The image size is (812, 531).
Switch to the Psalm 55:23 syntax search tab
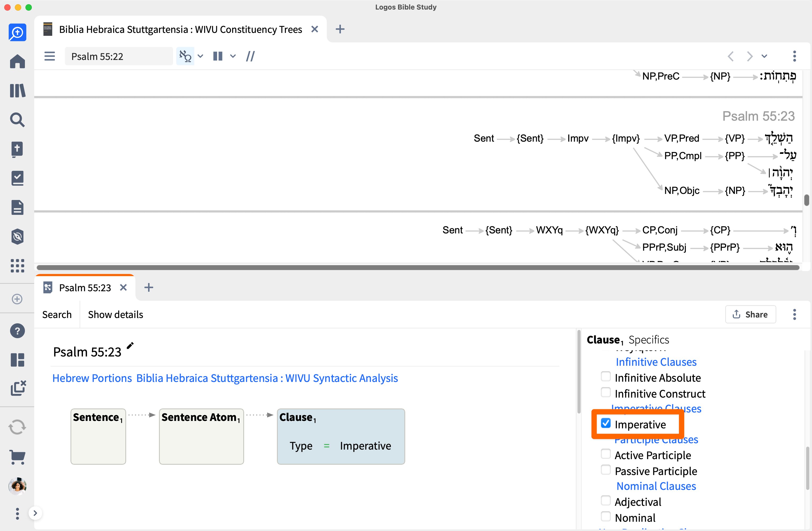coord(85,288)
